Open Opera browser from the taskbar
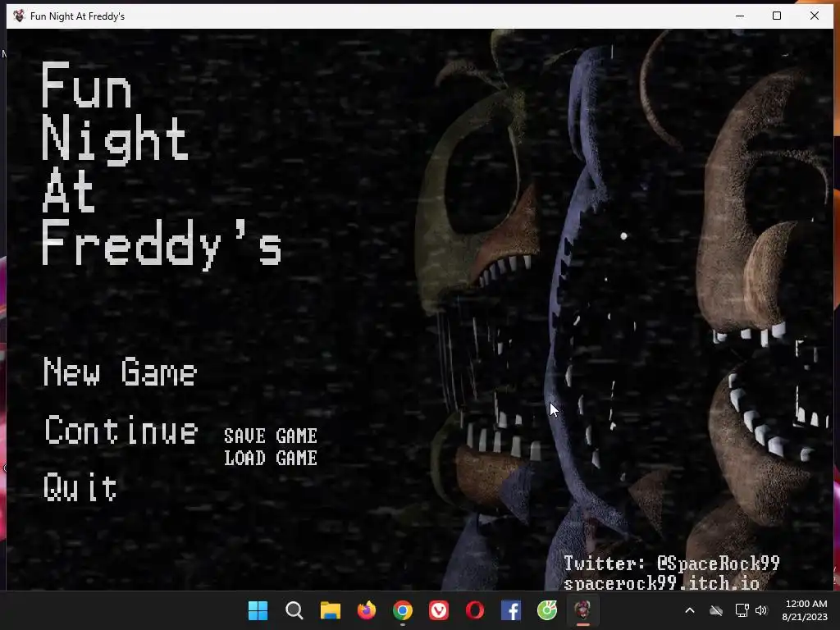This screenshot has width=840, height=630. [475, 610]
